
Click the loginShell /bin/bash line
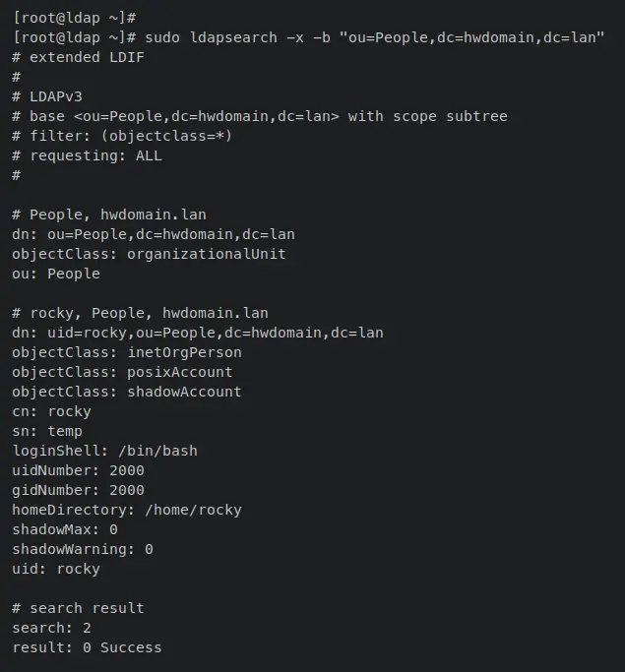click(x=104, y=451)
